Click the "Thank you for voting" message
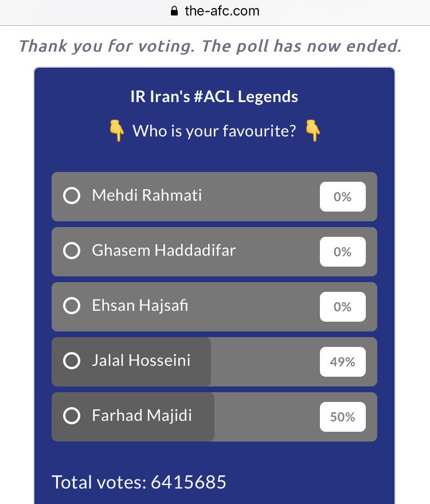This screenshot has width=430, height=504. pos(210,46)
